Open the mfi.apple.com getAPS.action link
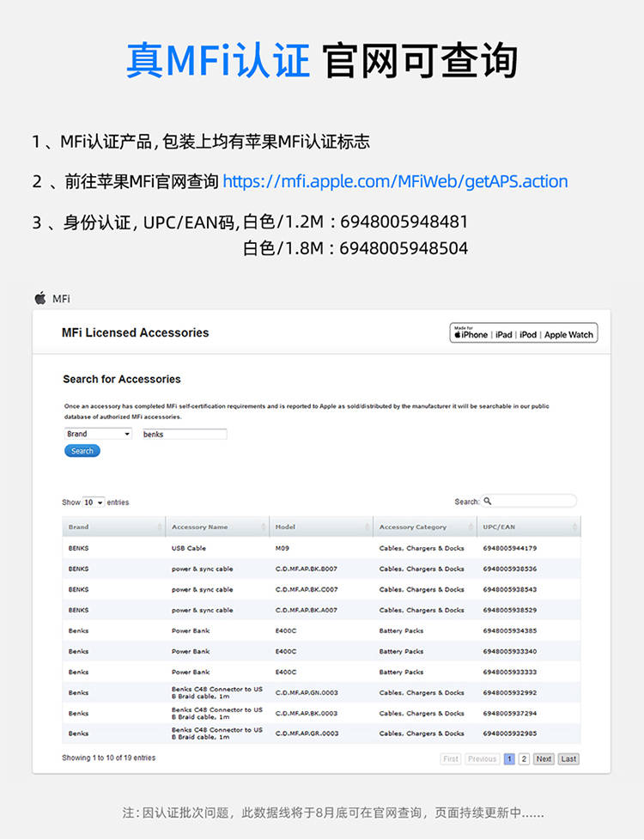This screenshot has width=644, height=840. pos(395,181)
